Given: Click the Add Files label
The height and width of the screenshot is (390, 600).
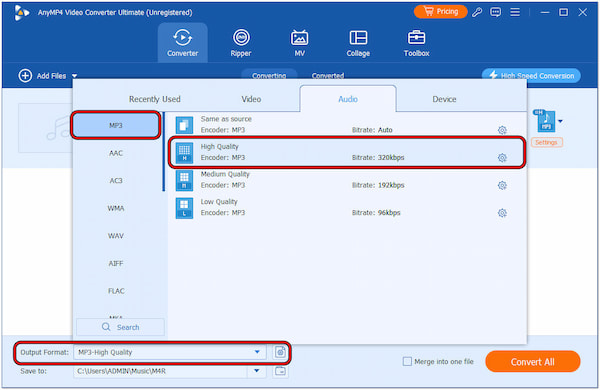Looking at the screenshot, I should (51, 76).
